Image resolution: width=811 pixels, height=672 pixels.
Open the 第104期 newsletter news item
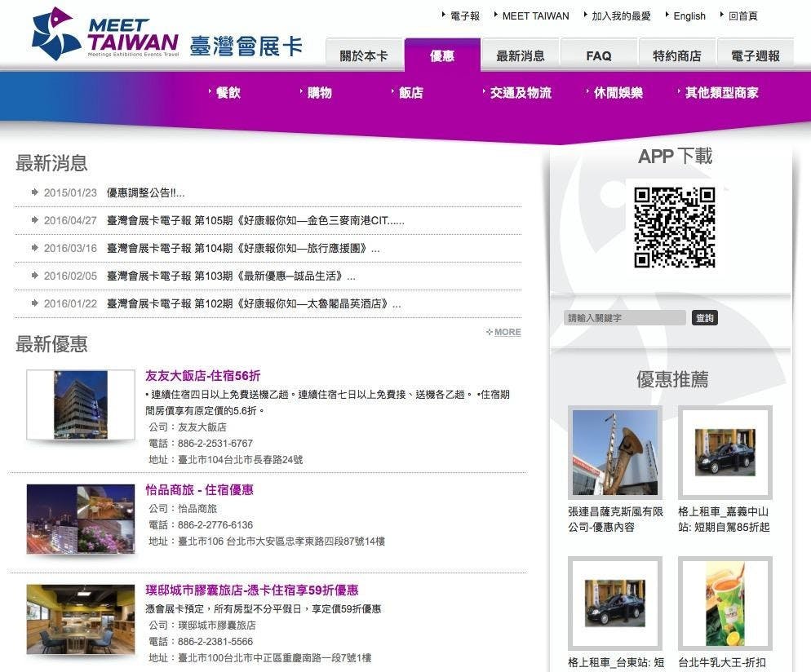coord(242,249)
